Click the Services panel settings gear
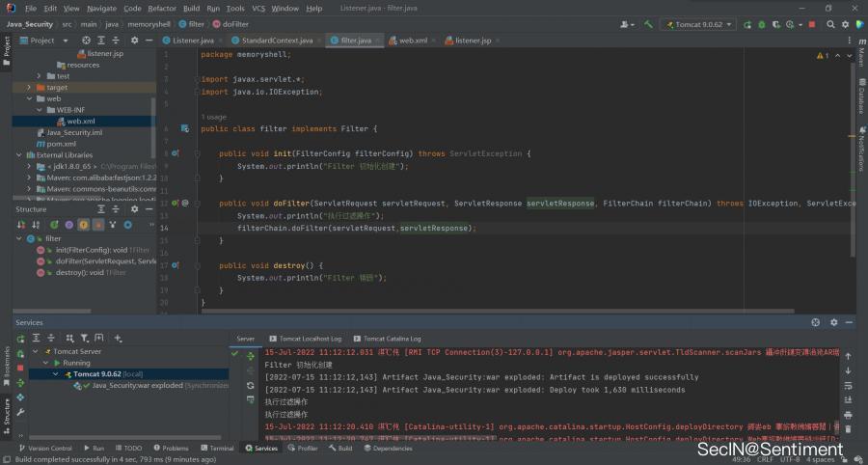Viewport: 868px width, 465px height. (832, 322)
